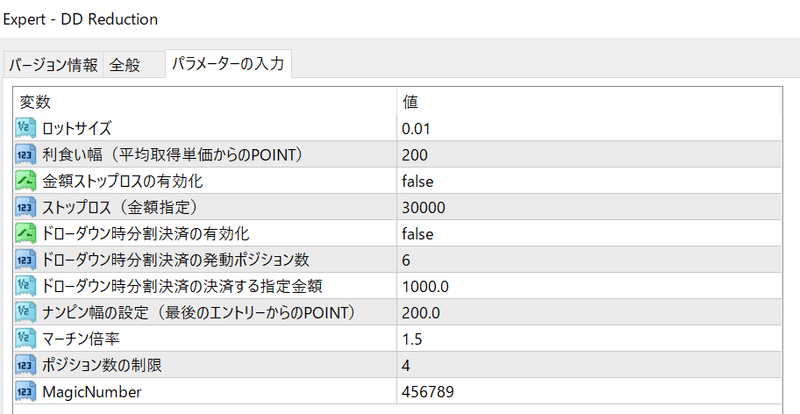This screenshot has height=414, width=800.
Task: Edit the ロットサイズ value 0.01
Action: [x=589, y=129]
